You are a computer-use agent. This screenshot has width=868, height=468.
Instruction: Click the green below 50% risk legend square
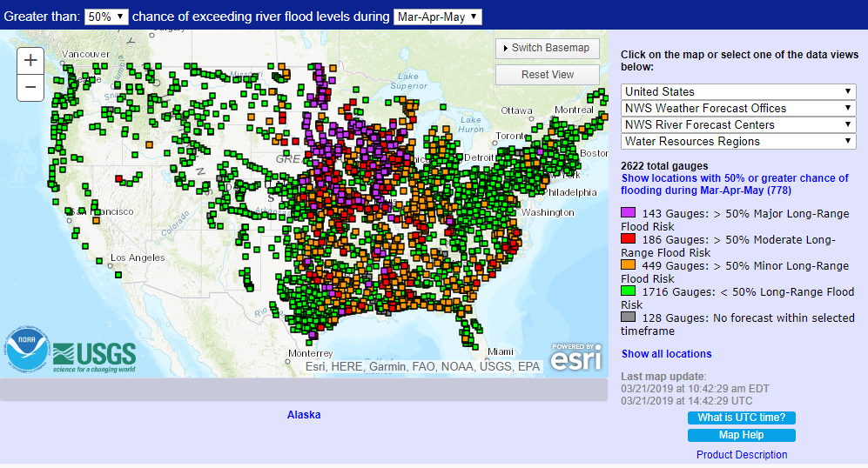[x=628, y=291]
